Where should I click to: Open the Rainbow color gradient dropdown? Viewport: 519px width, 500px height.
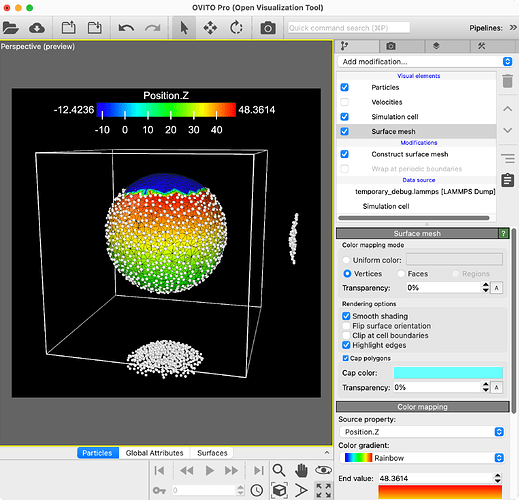click(422, 458)
